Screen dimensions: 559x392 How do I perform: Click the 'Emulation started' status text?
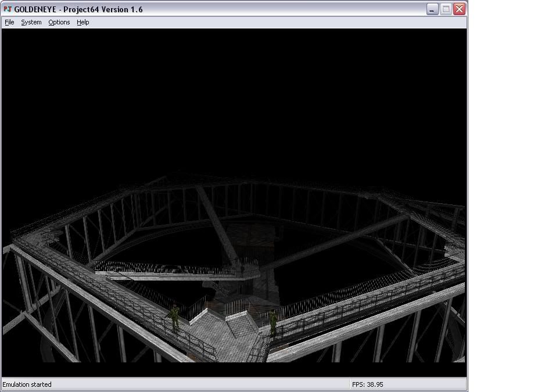tap(27, 384)
